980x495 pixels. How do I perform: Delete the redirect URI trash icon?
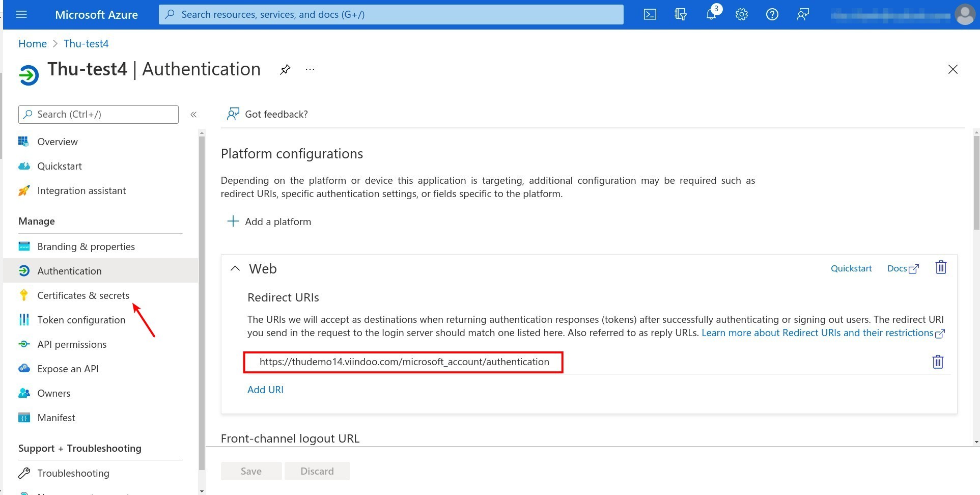pos(938,362)
